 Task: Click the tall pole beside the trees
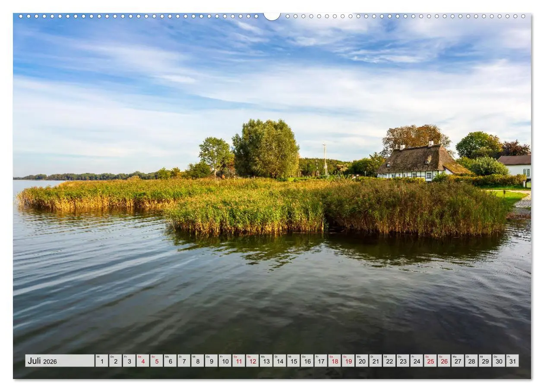click(325, 159)
